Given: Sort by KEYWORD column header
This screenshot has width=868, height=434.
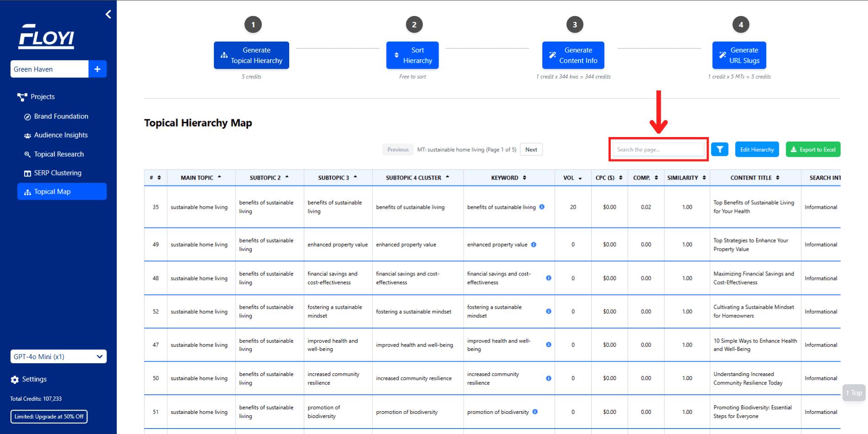Looking at the screenshot, I should 509,178.
